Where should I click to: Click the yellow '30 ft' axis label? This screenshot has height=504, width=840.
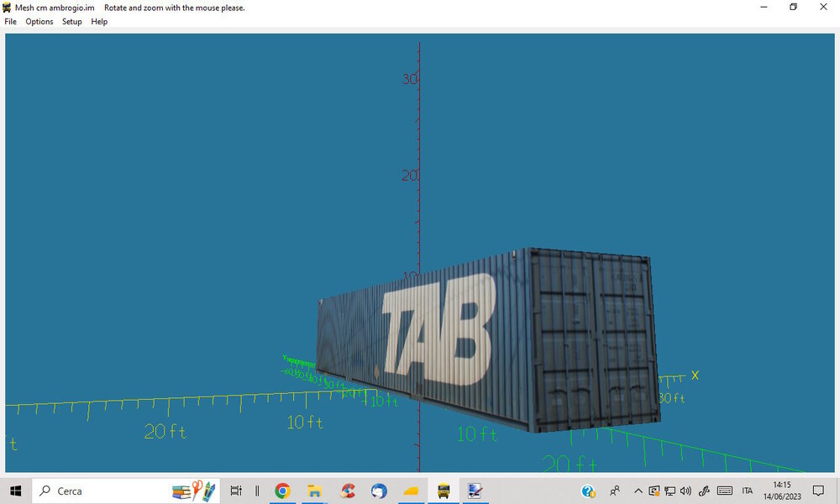(x=672, y=398)
